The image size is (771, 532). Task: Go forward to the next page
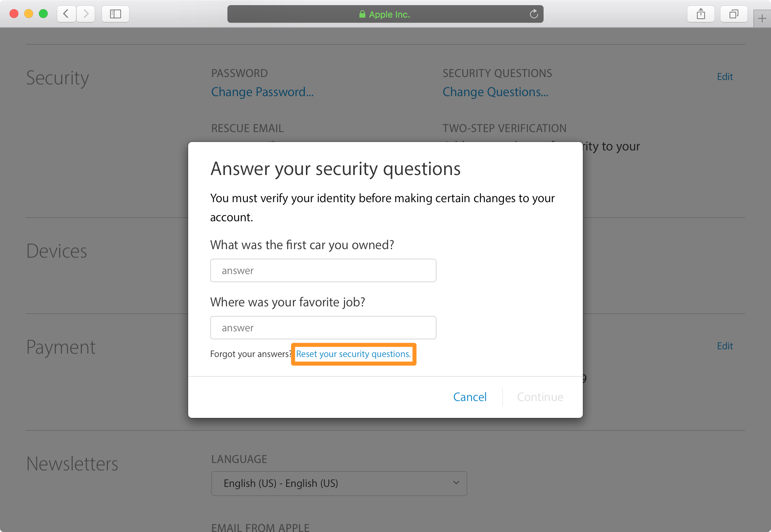pos(86,14)
